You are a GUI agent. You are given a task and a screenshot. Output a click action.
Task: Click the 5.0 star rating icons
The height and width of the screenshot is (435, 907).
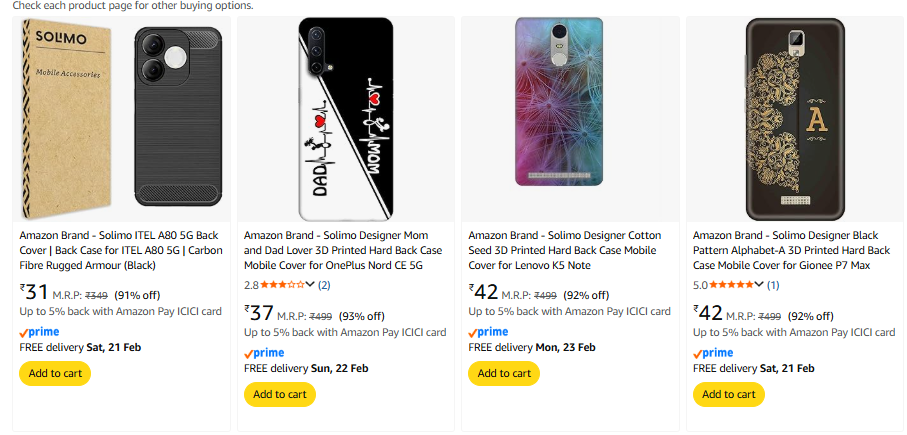(x=731, y=285)
